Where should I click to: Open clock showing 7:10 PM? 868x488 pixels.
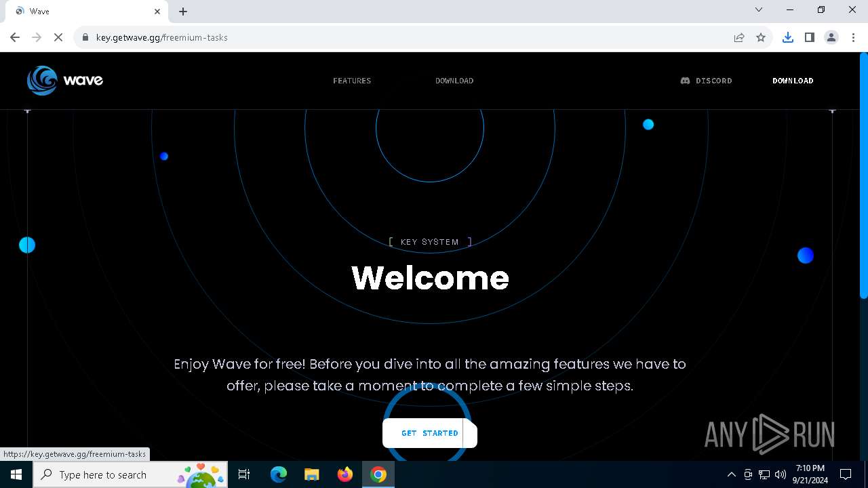pos(810,474)
